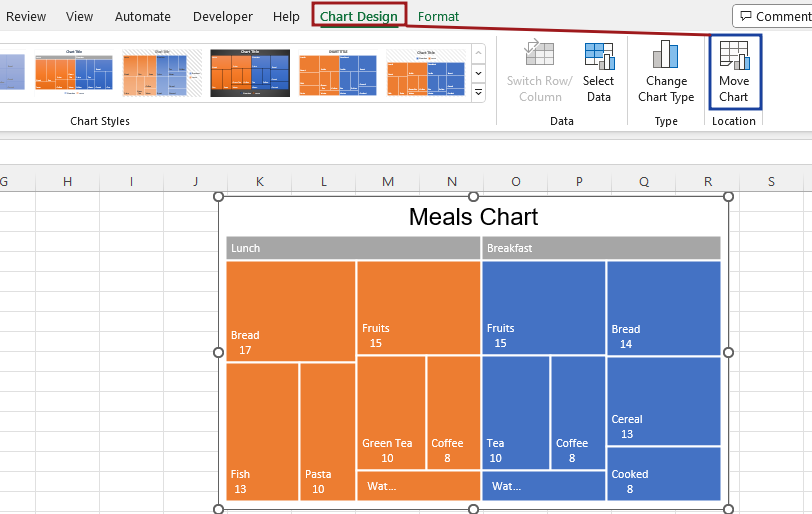812x514 pixels.
Task: Select the Meals Chart title
Action: (473, 217)
